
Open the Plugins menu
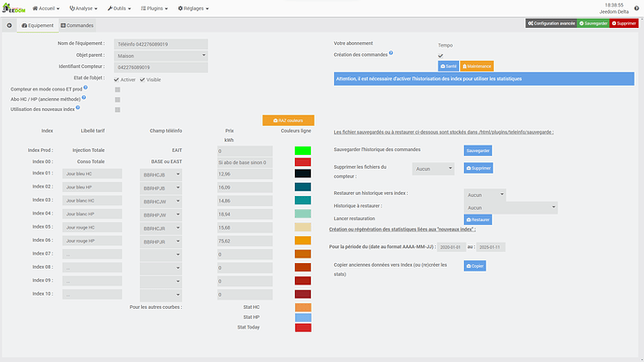coord(154,8)
